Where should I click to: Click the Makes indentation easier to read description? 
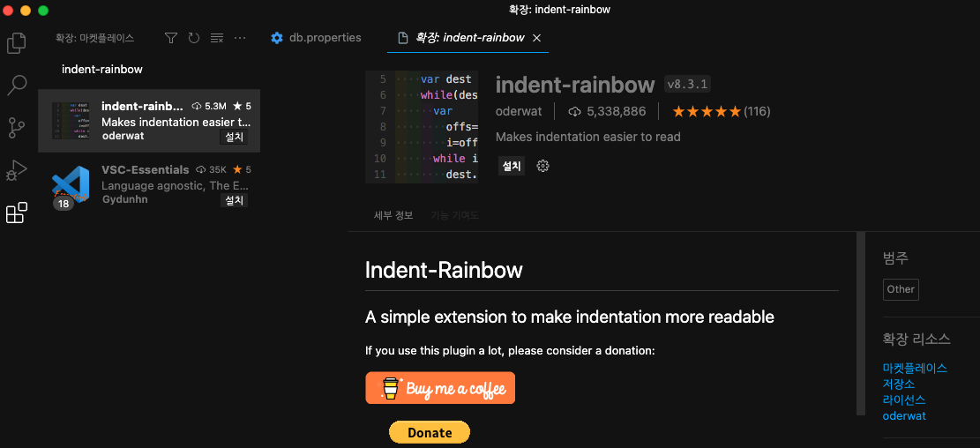[x=588, y=137]
